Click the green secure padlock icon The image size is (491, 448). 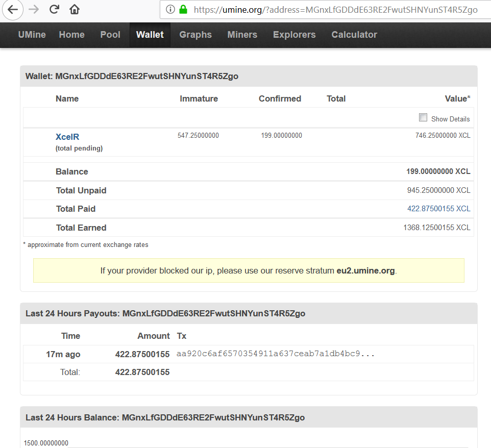[183, 9]
